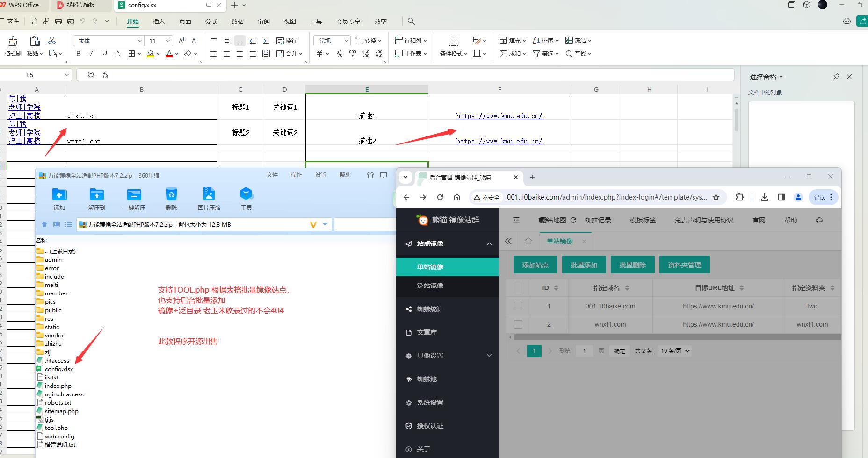Click 添加 icon in 360压缩 toolbar

59,199
